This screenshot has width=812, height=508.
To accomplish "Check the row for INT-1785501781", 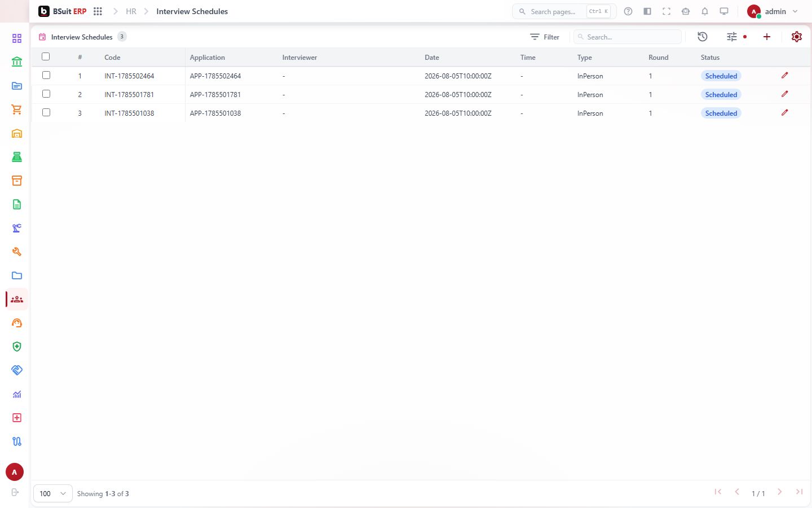I will point(46,94).
